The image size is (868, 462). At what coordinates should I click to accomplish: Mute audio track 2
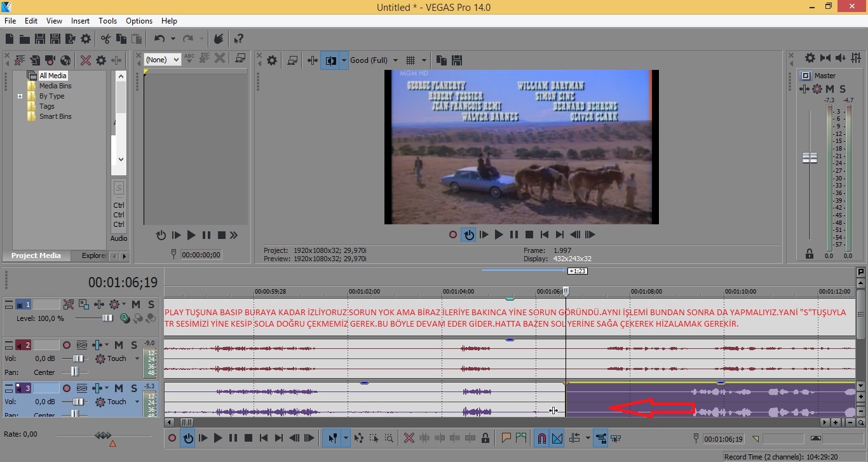(x=119, y=345)
